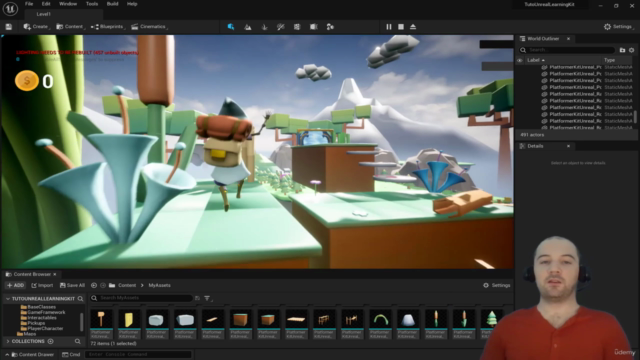Image resolution: width=640 pixels, height=360 pixels.
Task: Open the Edit menu
Action: point(46,4)
